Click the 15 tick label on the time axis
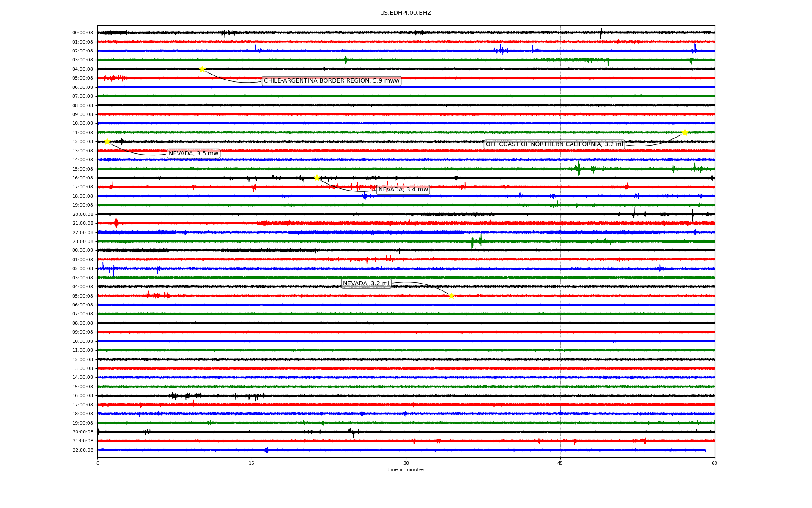Screen dimensions: 812x508 coord(252,463)
